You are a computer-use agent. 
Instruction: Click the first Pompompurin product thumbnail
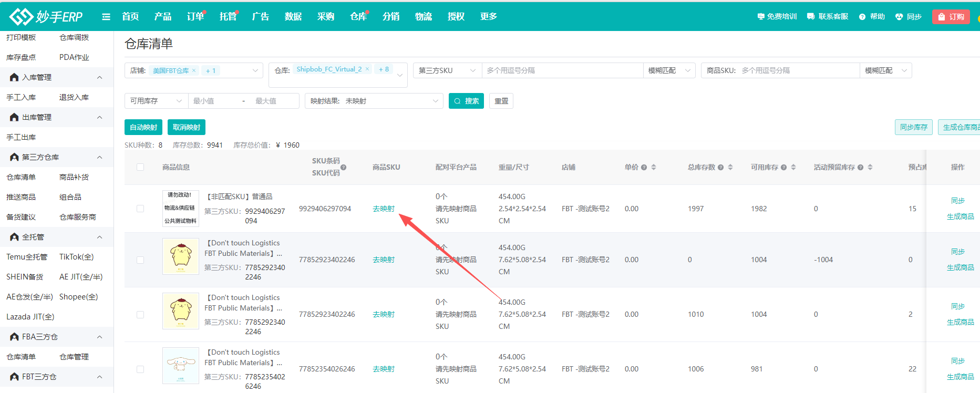(x=181, y=256)
